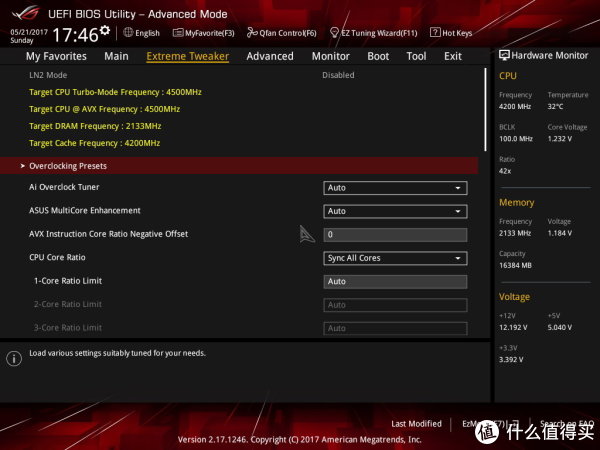The image size is (600, 450).
Task: Click Target Cache Frequency : 4200MHz text
Action: (95, 143)
